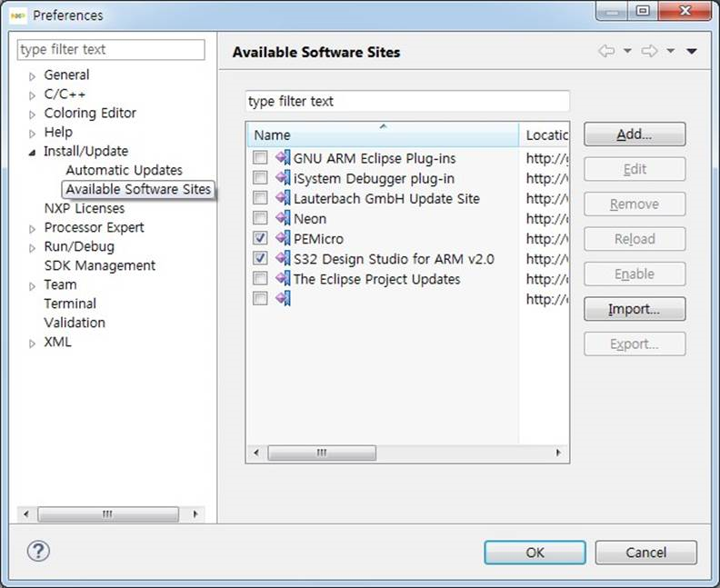
Task: Tick The Eclipse Project Updates checkbox
Action: [x=260, y=278]
